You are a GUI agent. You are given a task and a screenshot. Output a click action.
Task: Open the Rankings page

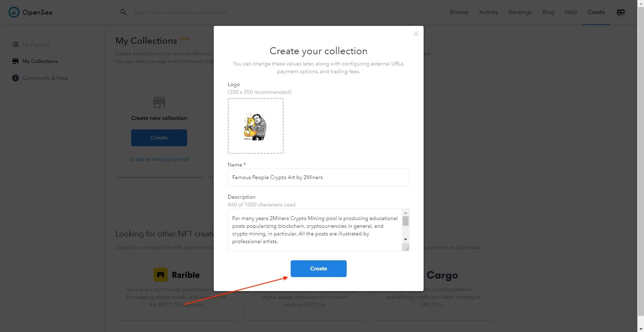520,12
